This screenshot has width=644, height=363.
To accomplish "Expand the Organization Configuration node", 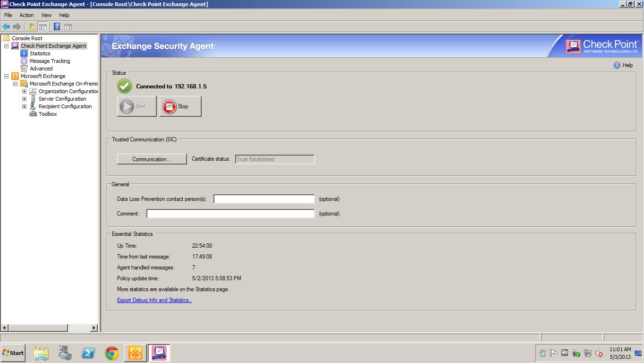I will point(24,91).
